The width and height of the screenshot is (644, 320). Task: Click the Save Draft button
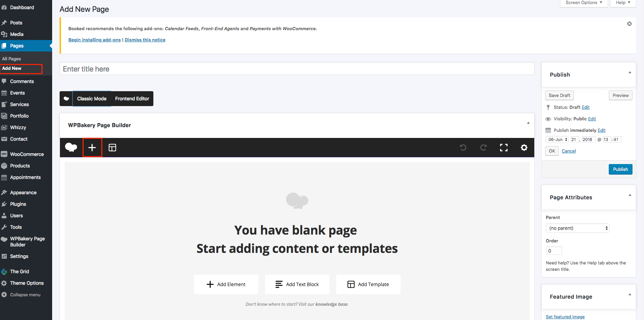coord(559,96)
